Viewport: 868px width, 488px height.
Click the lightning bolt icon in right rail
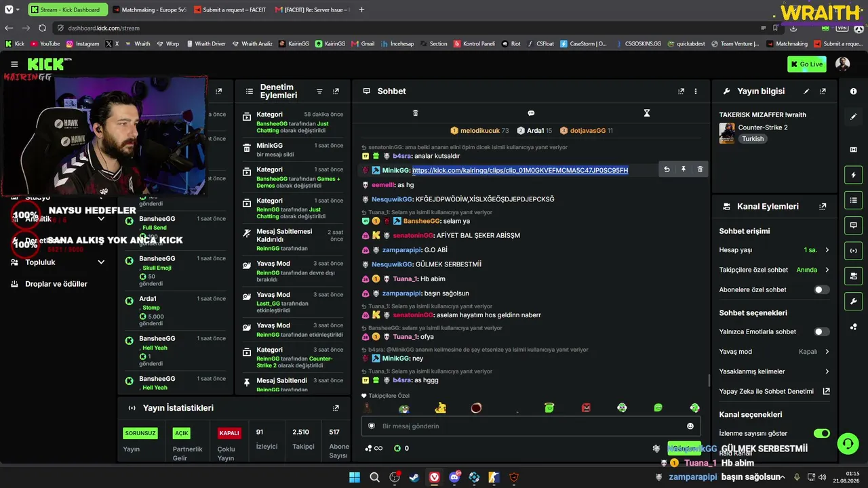coord(853,176)
